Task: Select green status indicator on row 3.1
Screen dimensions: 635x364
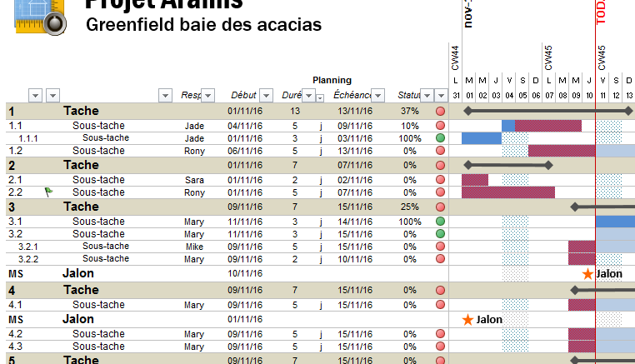Action: (x=440, y=222)
